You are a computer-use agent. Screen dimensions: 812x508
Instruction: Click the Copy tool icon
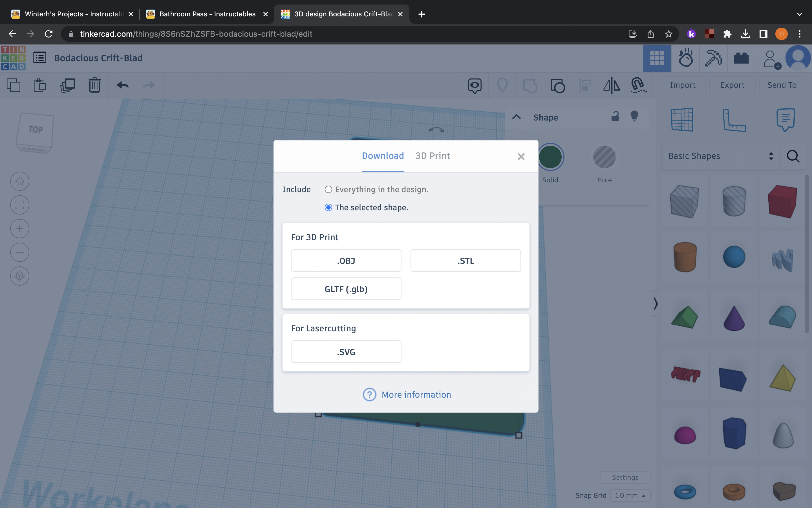pos(14,85)
